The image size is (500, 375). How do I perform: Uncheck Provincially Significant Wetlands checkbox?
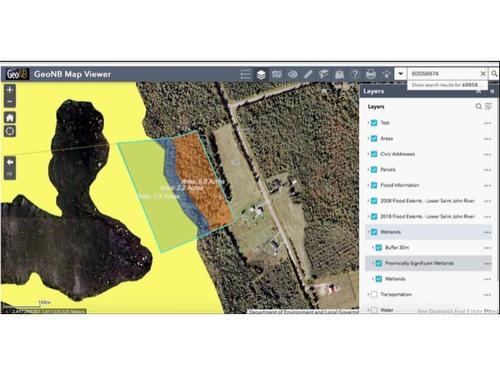[379, 263]
